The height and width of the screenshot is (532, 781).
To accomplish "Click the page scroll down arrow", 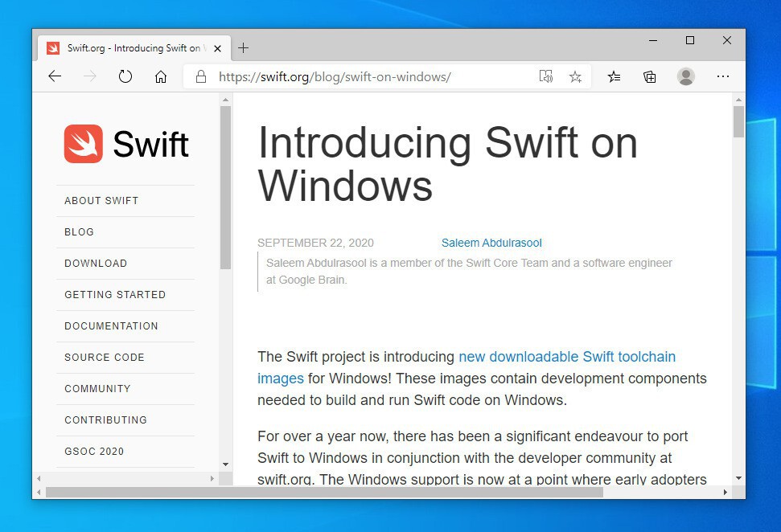I will pyautogui.click(x=738, y=478).
